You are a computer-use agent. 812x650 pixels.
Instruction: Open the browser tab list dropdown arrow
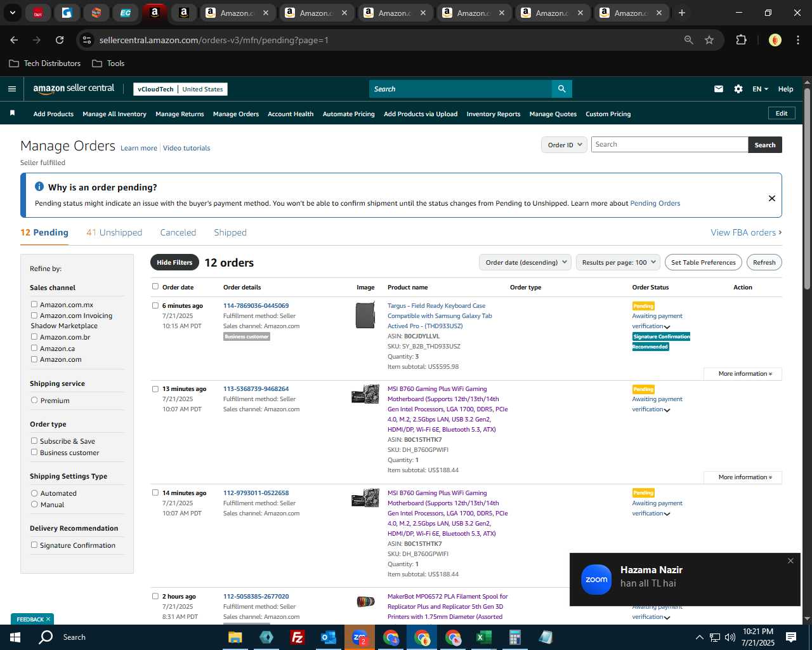[x=12, y=13]
